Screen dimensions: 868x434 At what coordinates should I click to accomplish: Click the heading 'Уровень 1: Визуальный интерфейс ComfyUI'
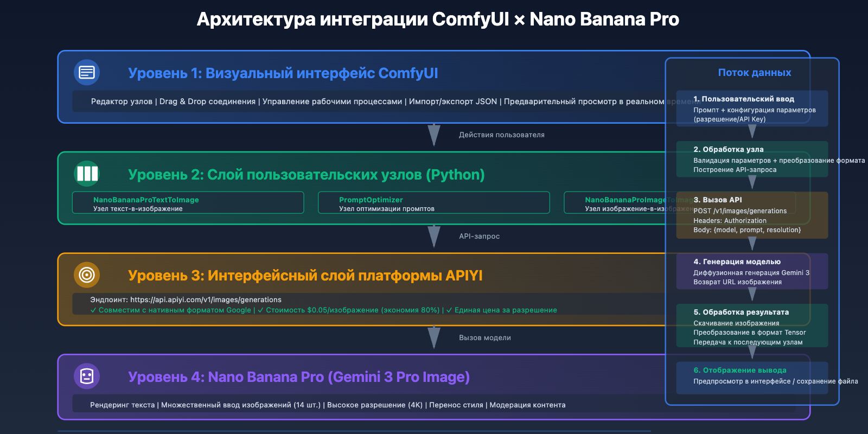[x=283, y=73]
